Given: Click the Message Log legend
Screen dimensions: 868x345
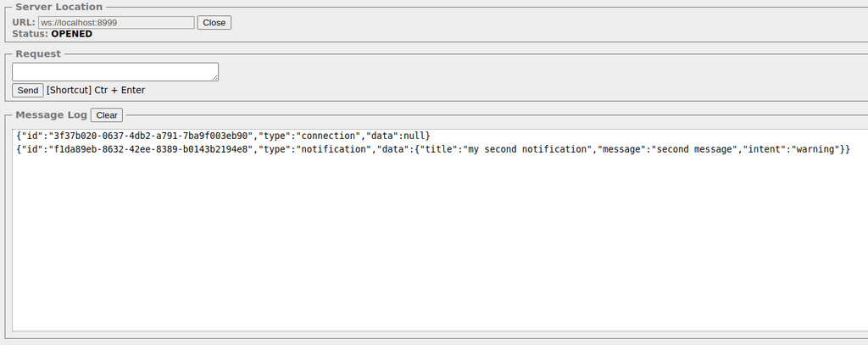Looking at the screenshot, I should click(x=51, y=114).
